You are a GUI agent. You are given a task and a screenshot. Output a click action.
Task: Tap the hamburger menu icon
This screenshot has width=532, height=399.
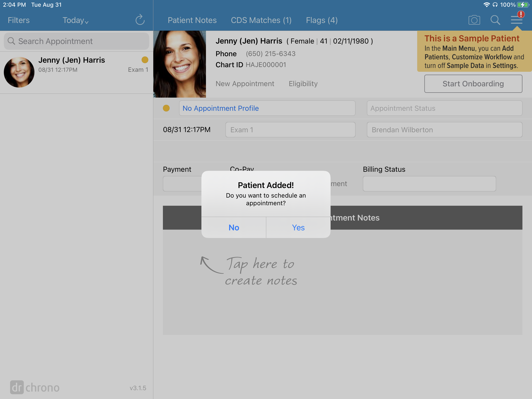(516, 20)
